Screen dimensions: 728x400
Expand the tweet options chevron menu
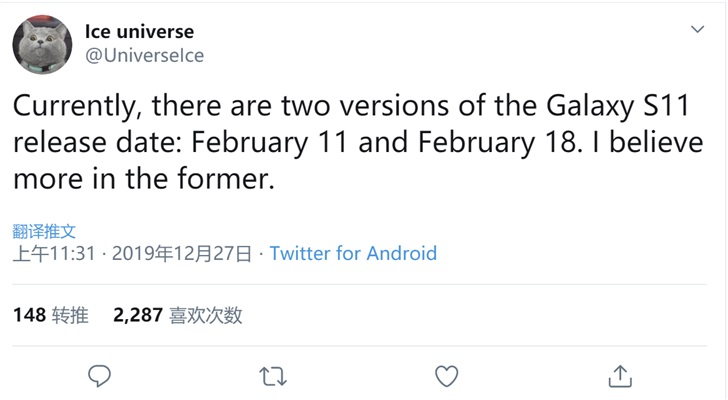(697, 31)
